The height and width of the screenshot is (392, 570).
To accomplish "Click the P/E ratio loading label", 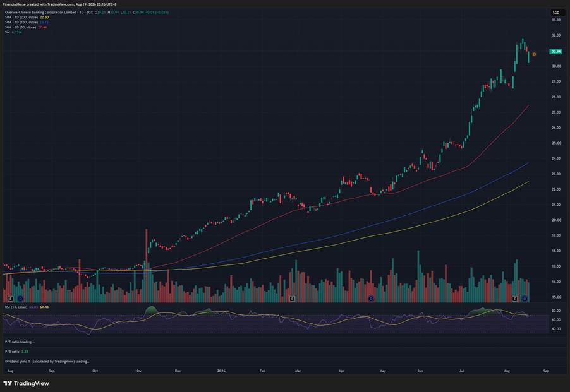I will 20,342.
